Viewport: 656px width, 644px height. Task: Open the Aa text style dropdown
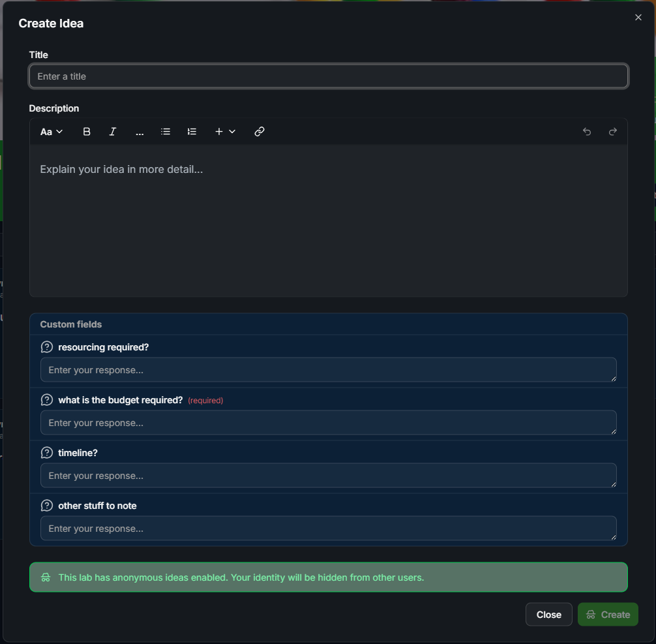(x=52, y=132)
